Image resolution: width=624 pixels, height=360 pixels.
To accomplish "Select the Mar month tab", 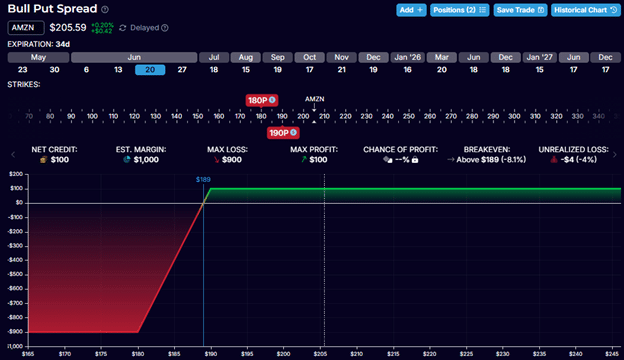I will click(442, 57).
